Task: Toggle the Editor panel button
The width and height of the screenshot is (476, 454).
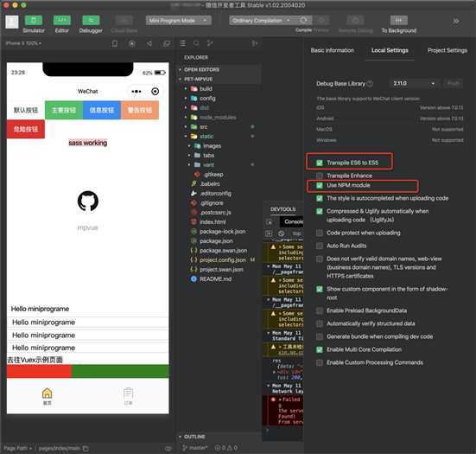Action: 62,21
